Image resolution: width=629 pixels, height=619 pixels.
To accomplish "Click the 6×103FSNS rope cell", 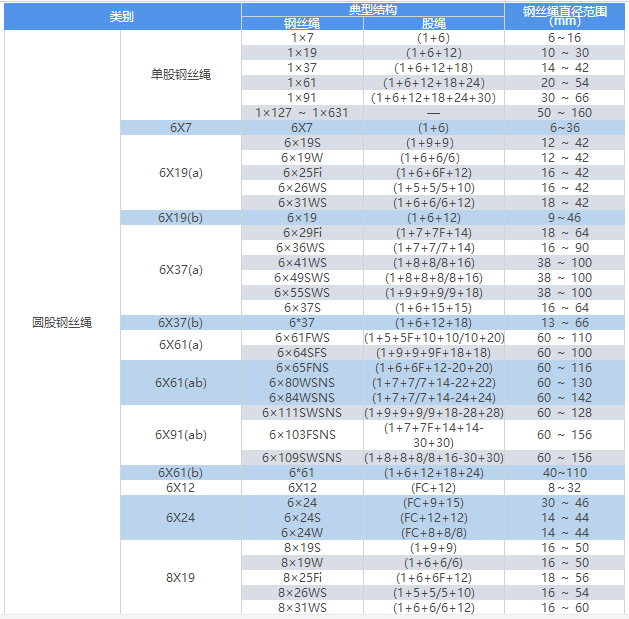I will click(x=302, y=435).
